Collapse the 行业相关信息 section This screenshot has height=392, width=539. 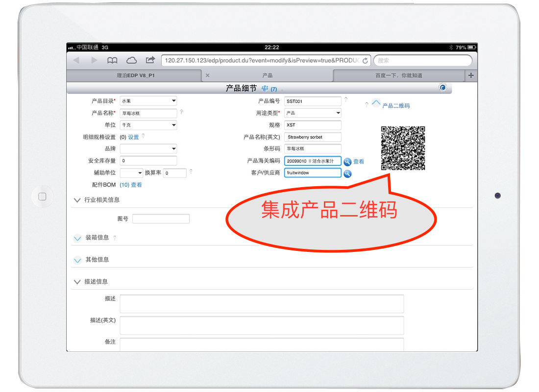tap(77, 200)
